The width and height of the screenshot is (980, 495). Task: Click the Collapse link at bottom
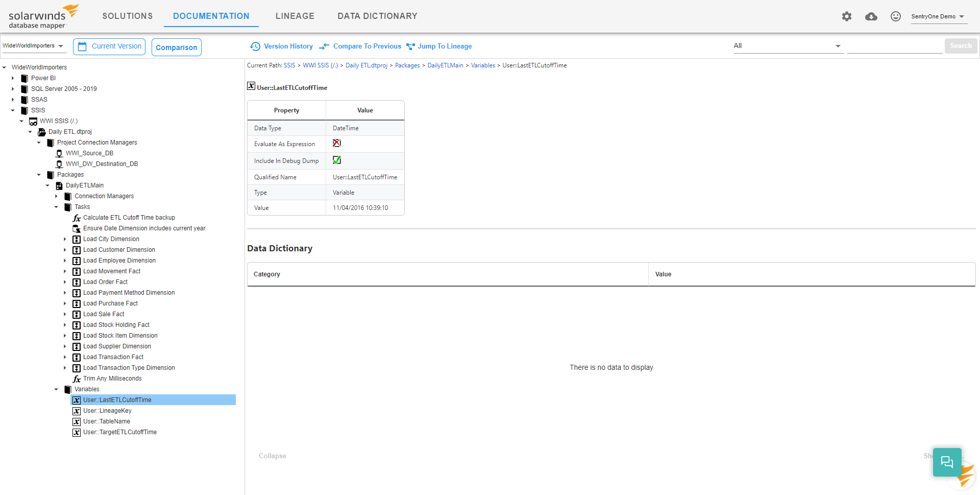coord(273,456)
